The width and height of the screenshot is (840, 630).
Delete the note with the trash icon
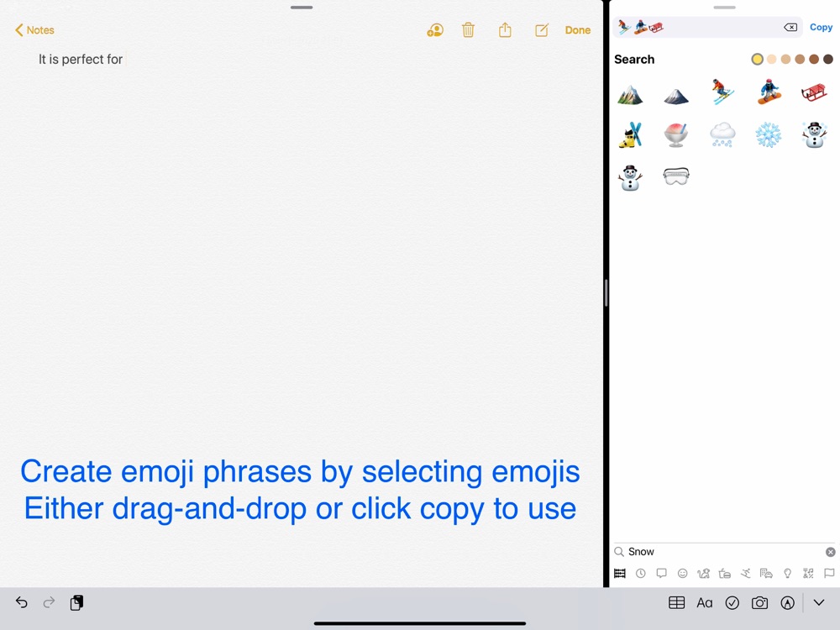pyautogui.click(x=468, y=30)
